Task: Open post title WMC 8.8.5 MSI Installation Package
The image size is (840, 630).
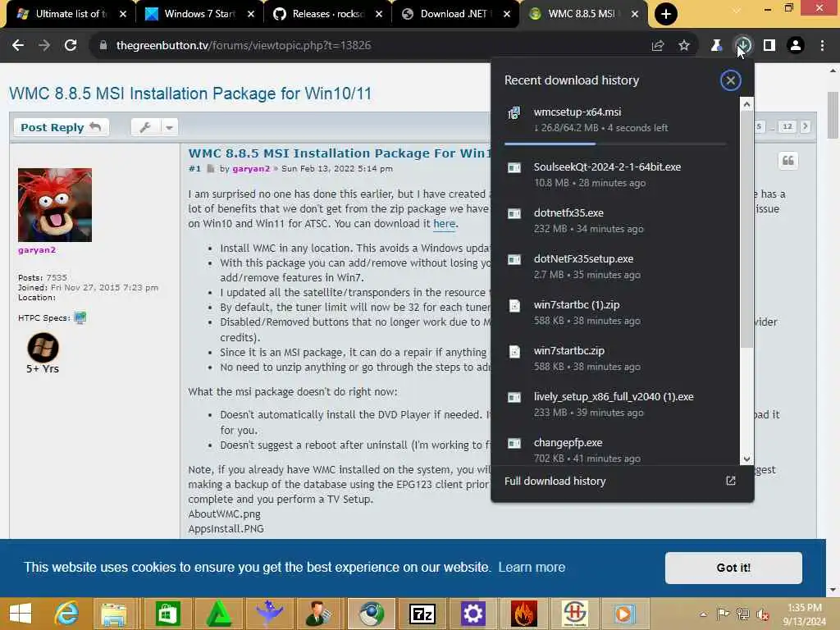Action: coord(339,153)
